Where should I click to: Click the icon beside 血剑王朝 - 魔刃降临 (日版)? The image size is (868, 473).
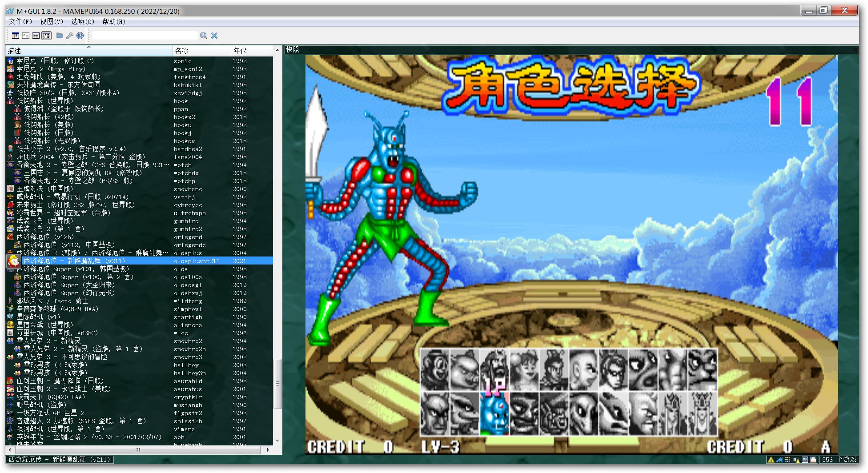click(11, 381)
